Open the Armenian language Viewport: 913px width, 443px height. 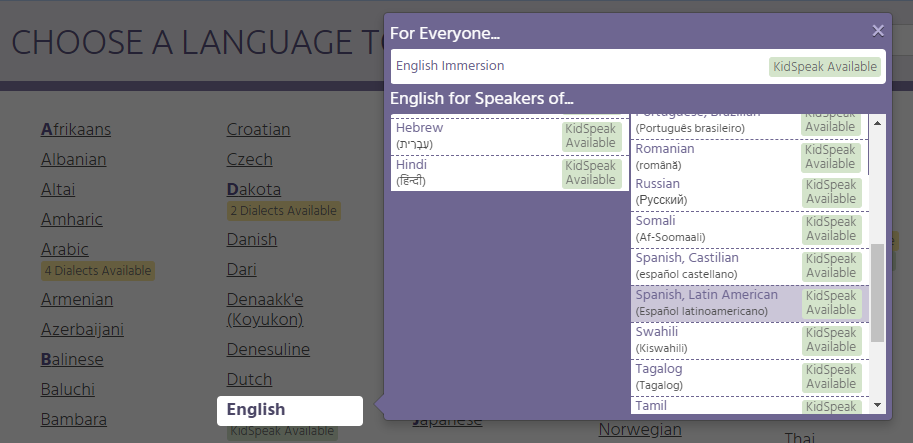tap(77, 299)
